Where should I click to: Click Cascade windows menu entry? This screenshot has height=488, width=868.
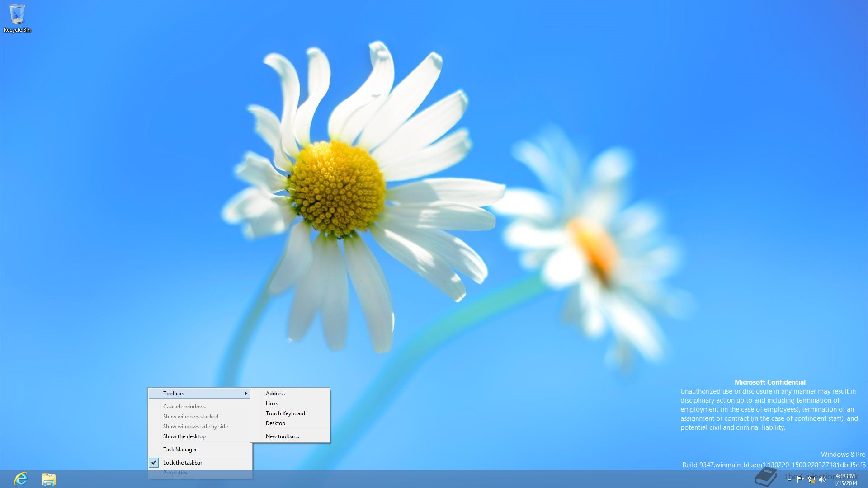point(184,407)
